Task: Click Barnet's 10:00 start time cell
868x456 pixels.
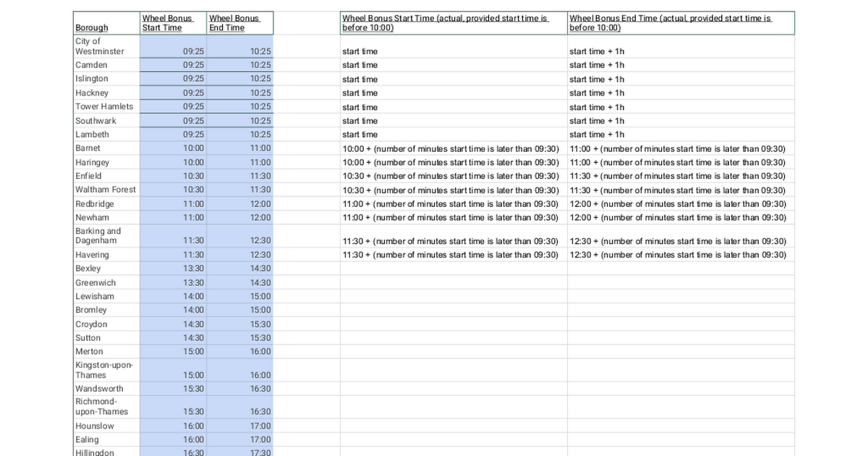Action: coord(173,148)
